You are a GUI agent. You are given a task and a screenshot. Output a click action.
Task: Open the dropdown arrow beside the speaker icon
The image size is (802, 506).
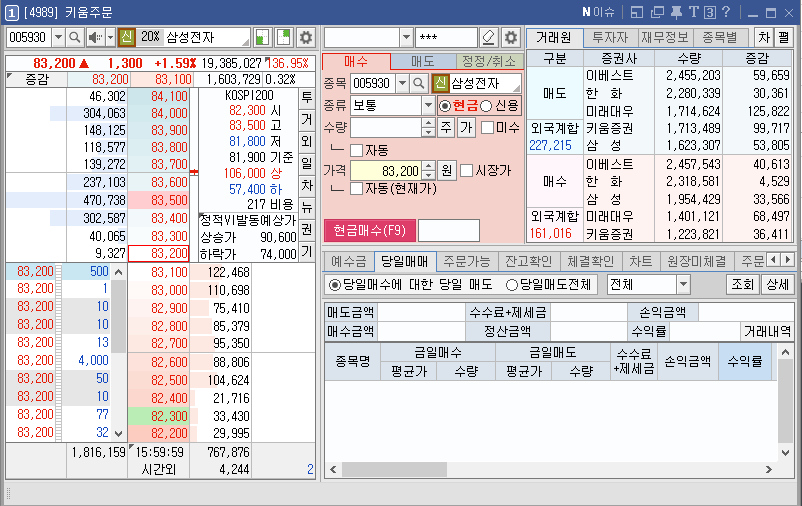[110, 37]
